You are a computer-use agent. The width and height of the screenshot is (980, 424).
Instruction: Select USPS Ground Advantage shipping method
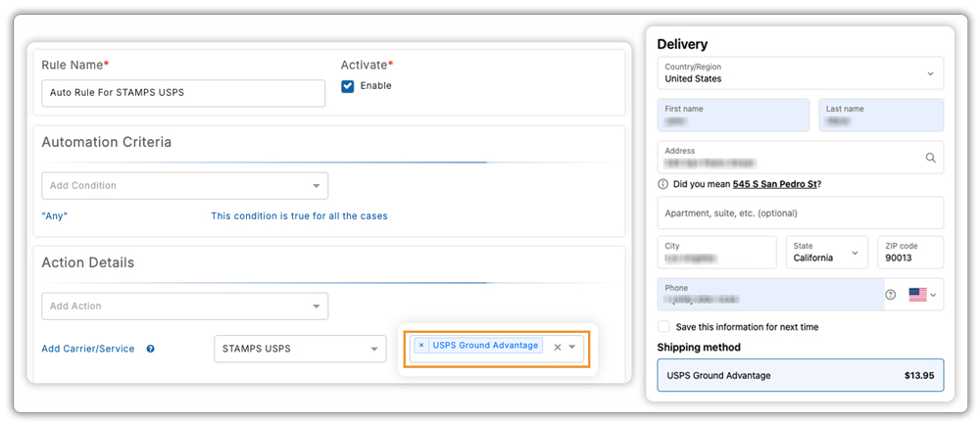point(800,375)
